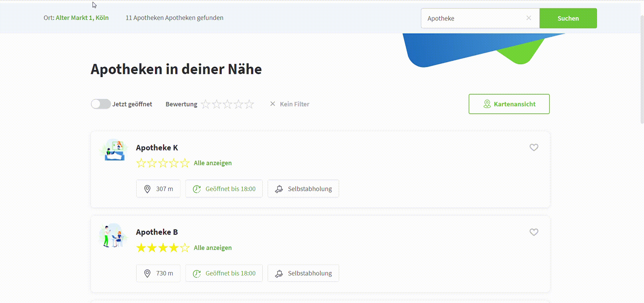Reset filters with Kein Filter
This screenshot has height=303, width=644.
click(289, 104)
